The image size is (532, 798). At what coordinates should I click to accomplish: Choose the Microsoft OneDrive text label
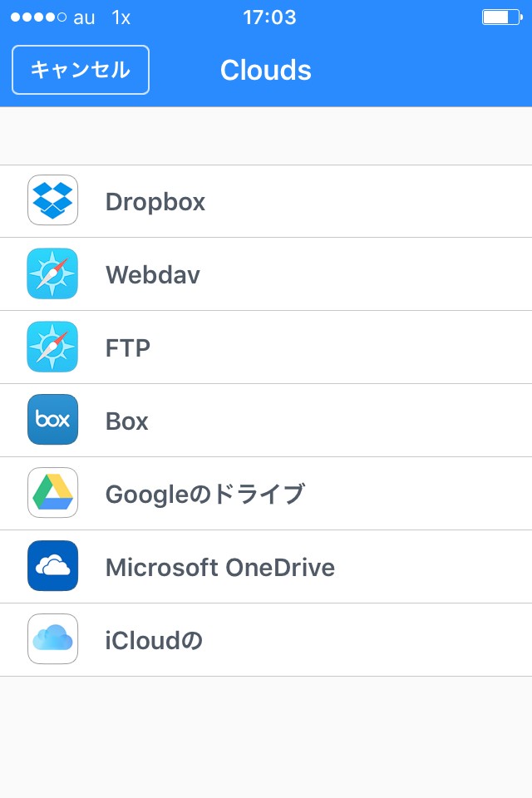click(x=220, y=568)
